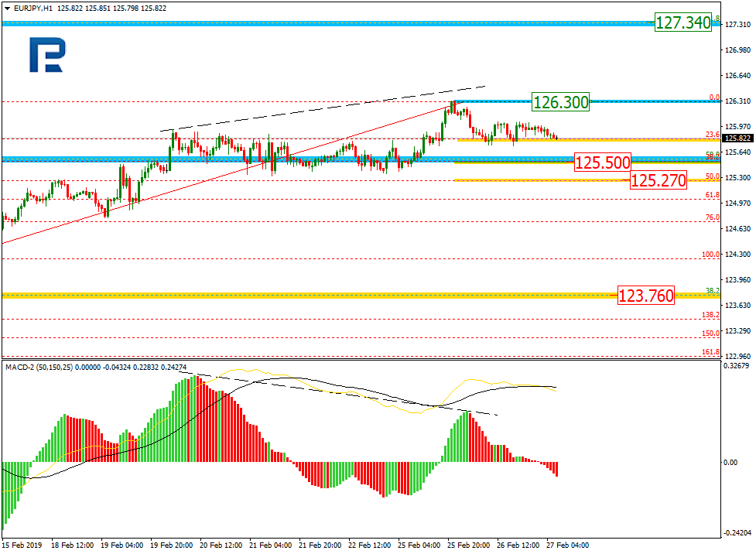The height and width of the screenshot is (554, 756).
Task: Open the EURJPY,H1 chart dropdown arrow
Action: [x=7, y=9]
